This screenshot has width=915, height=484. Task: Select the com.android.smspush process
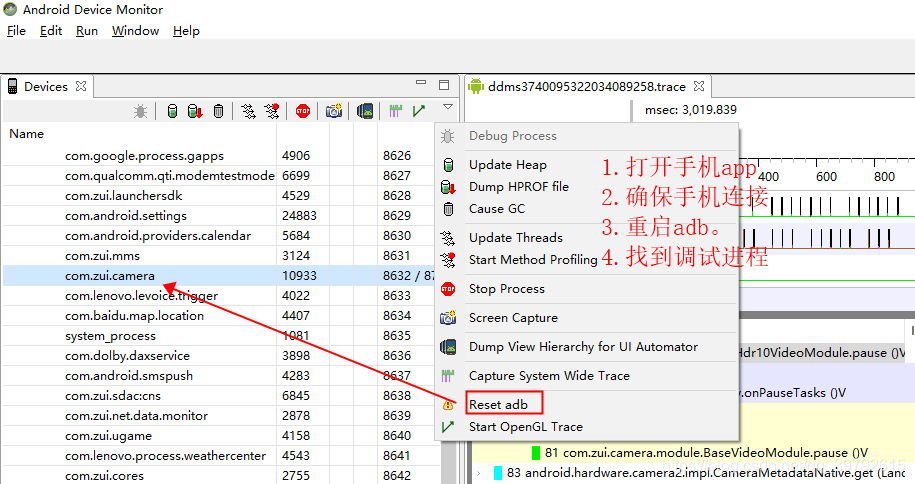(x=129, y=376)
